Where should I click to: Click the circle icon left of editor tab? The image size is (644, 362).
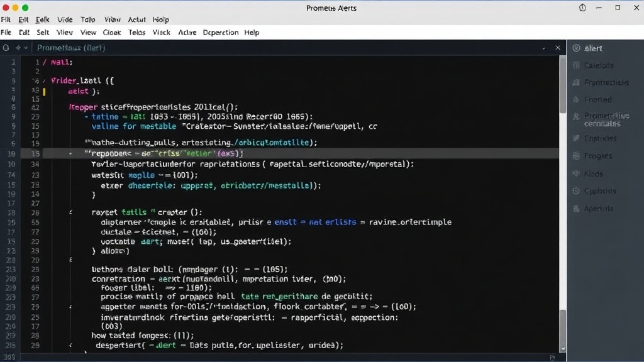(x=6, y=48)
